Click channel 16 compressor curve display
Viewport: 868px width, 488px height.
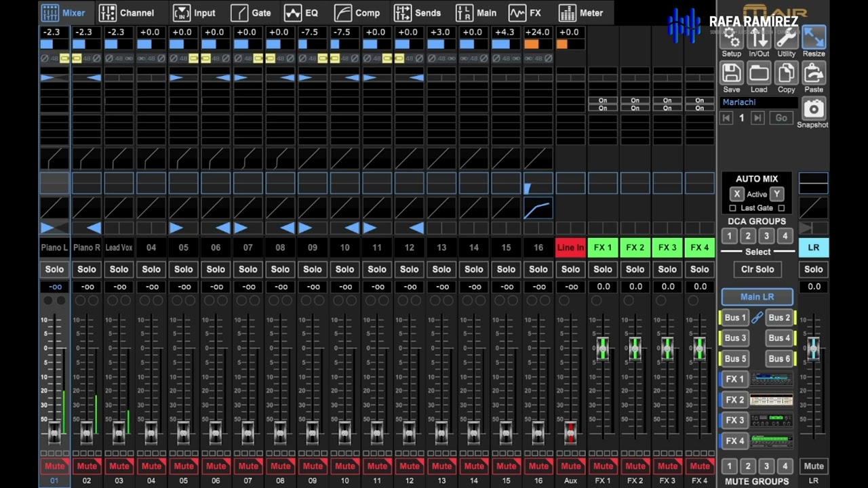pyautogui.click(x=538, y=208)
